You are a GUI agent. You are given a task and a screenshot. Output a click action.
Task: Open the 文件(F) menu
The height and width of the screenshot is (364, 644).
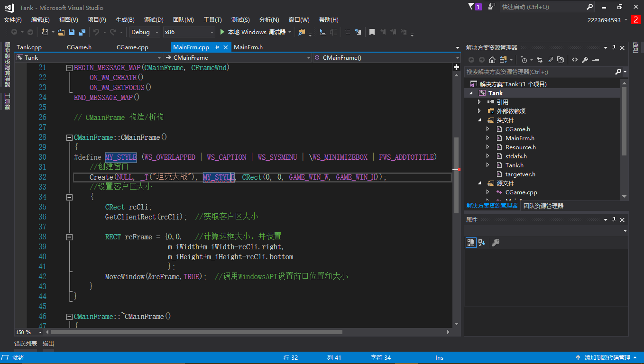(13, 19)
